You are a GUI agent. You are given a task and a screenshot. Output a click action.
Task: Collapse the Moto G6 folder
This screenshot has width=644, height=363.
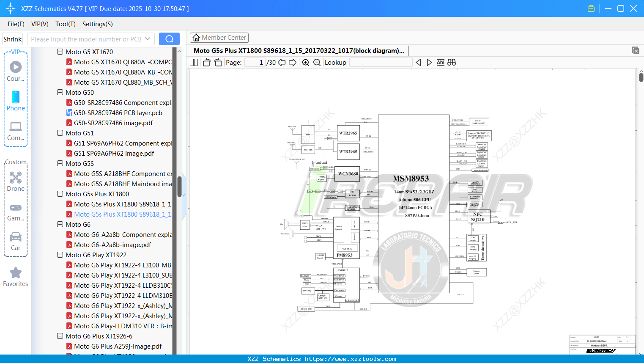click(x=60, y=224)
